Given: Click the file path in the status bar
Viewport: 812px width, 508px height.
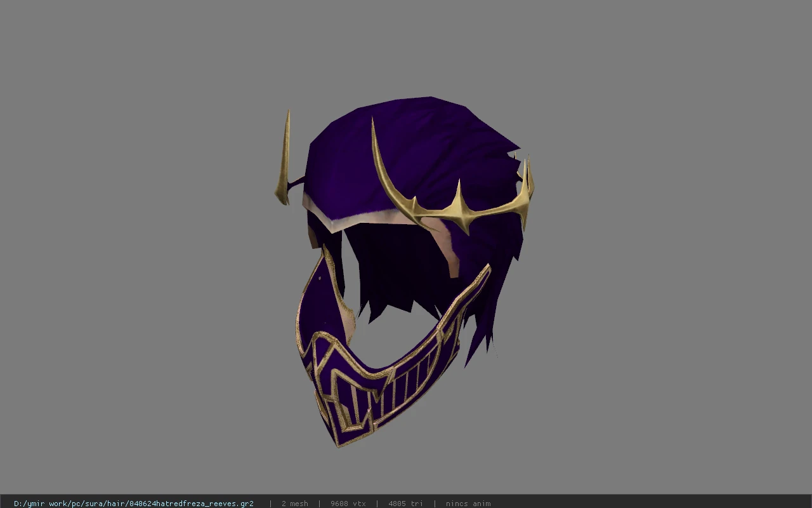Looking at the screenshot, I should click(x=134, y=504).
